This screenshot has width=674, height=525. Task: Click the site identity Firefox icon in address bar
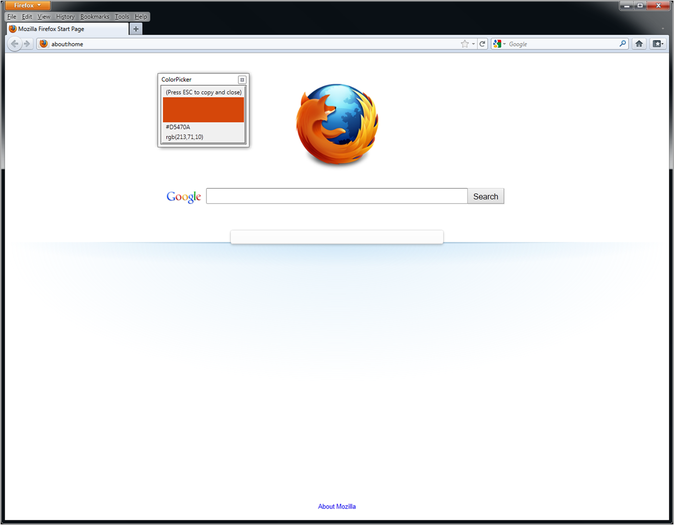[x=43, y=44]
